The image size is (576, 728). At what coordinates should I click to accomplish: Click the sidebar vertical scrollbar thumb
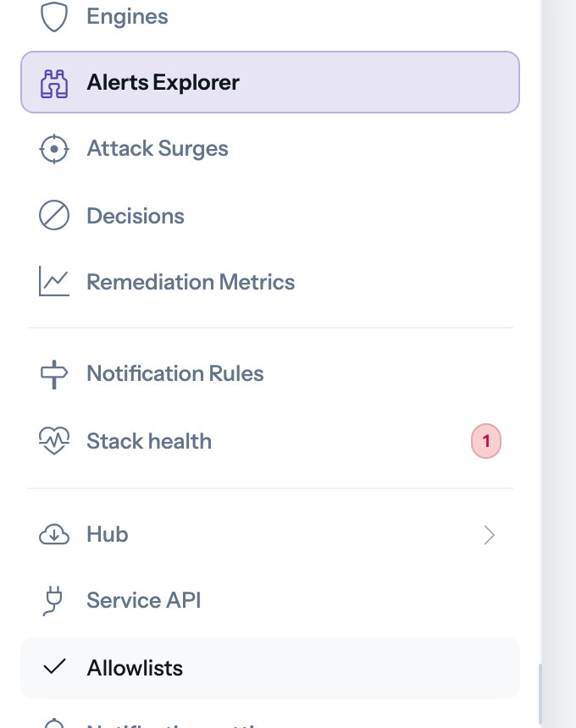540,693
